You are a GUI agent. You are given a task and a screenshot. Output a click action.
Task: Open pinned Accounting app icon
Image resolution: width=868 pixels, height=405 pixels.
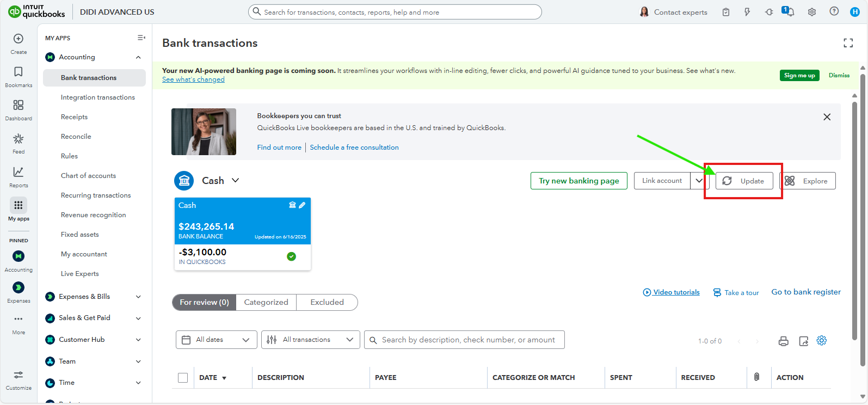point(19,256)
